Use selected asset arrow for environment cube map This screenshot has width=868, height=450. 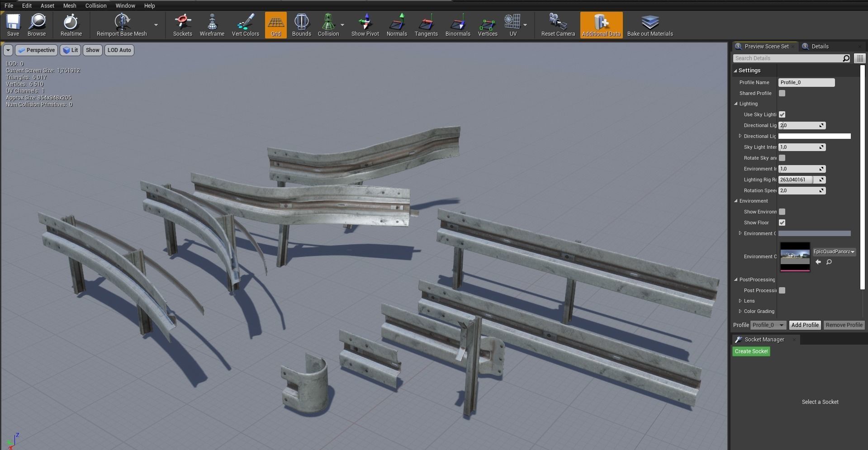coord(818,262)
